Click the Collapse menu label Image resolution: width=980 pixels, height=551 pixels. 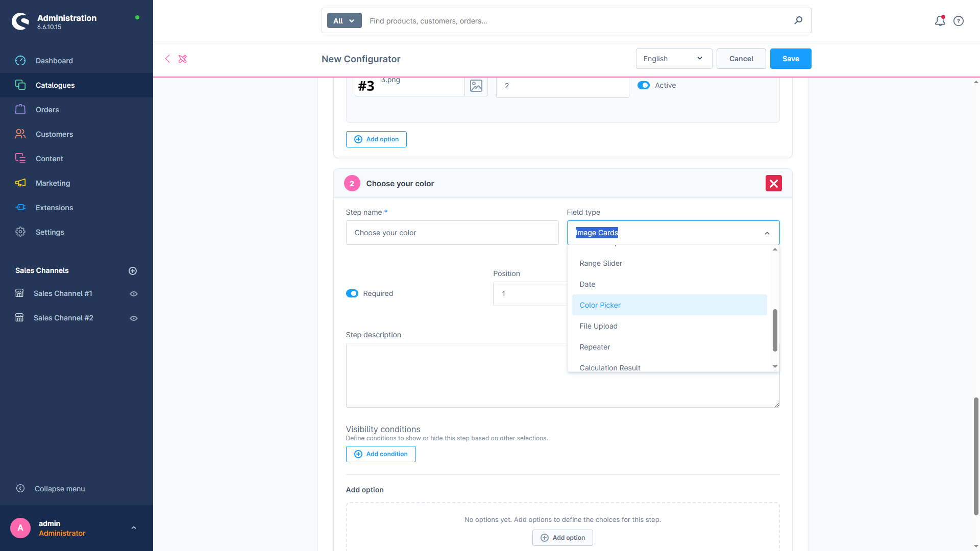[60, 489]
